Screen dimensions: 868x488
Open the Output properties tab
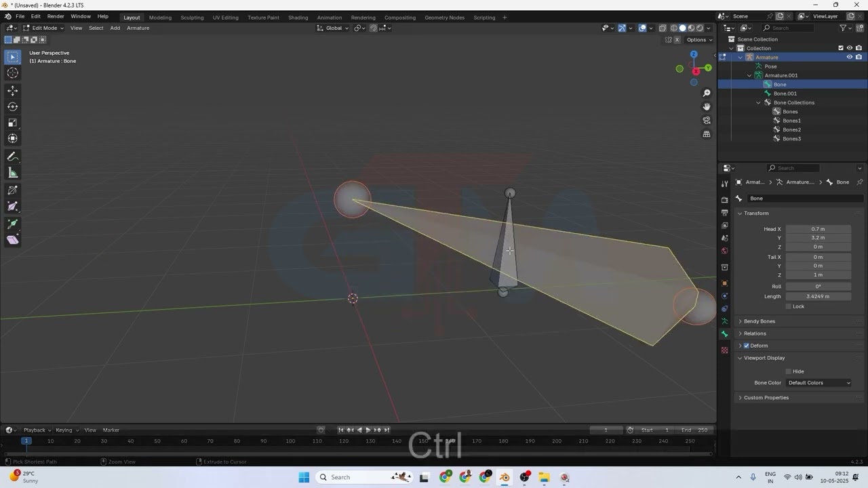(x=724, y=213)
